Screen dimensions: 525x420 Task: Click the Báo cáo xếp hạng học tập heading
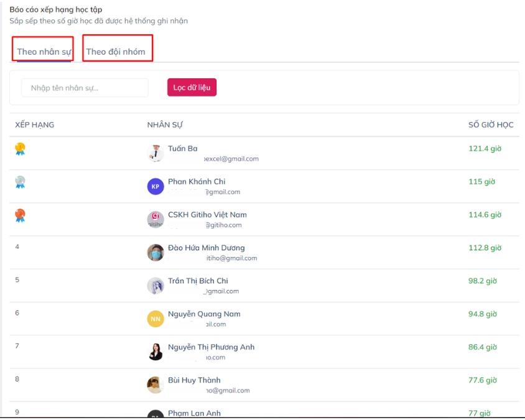56,10
